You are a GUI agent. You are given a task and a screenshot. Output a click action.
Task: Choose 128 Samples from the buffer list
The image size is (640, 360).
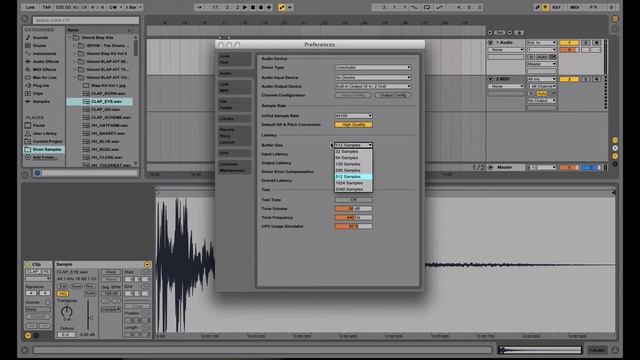pos(353,164)
